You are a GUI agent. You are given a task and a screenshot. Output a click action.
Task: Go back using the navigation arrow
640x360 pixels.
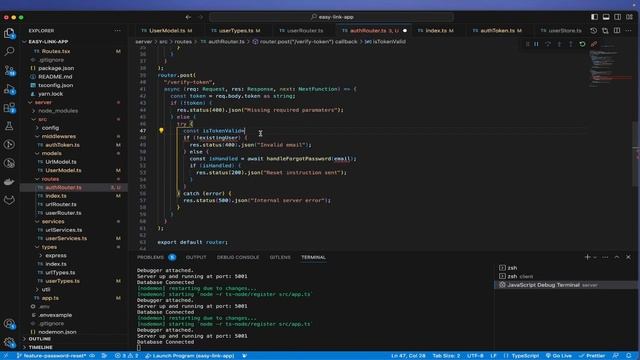coord(188,17)
